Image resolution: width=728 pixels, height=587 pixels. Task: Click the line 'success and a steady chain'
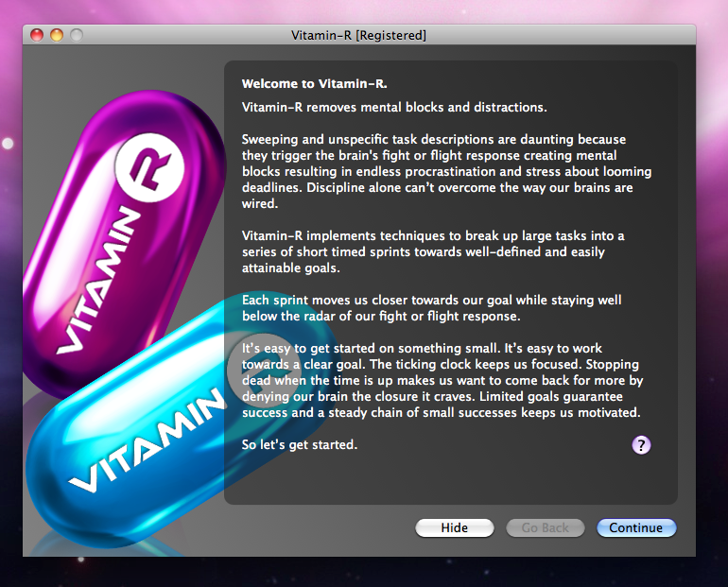pos(442,412)
